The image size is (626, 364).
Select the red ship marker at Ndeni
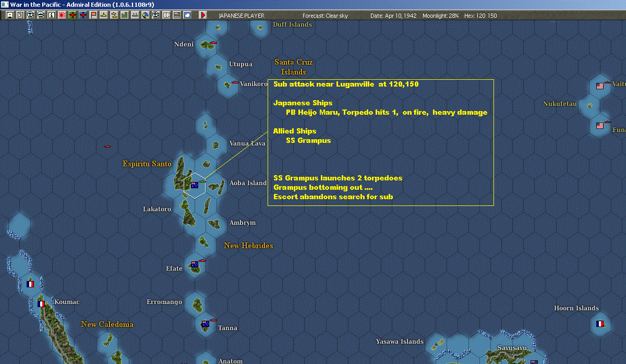(x=213, y=42)
